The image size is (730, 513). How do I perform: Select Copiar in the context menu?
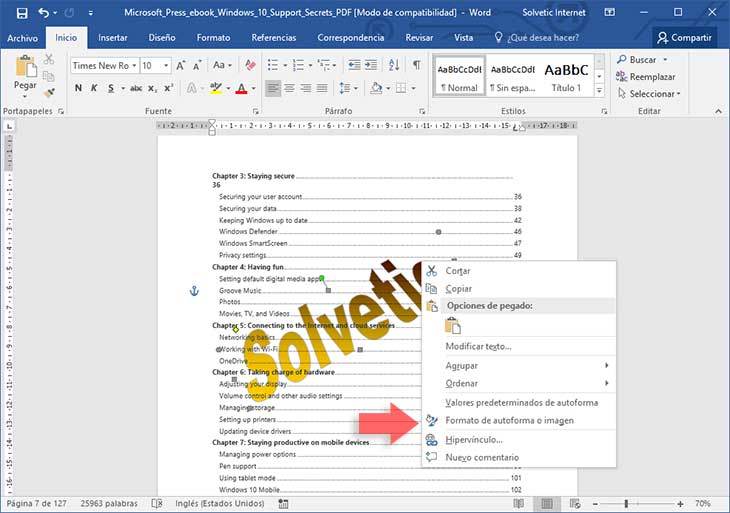[519, 289]
